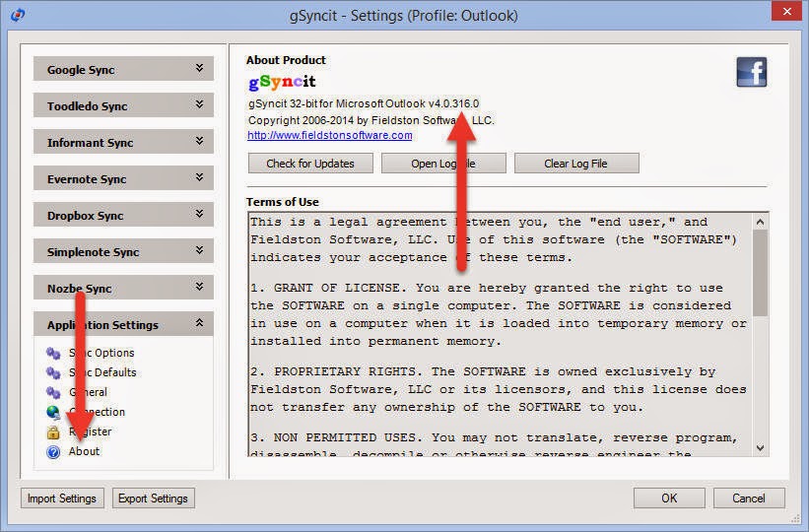Click the Cancel button

[x=749, y=498]
